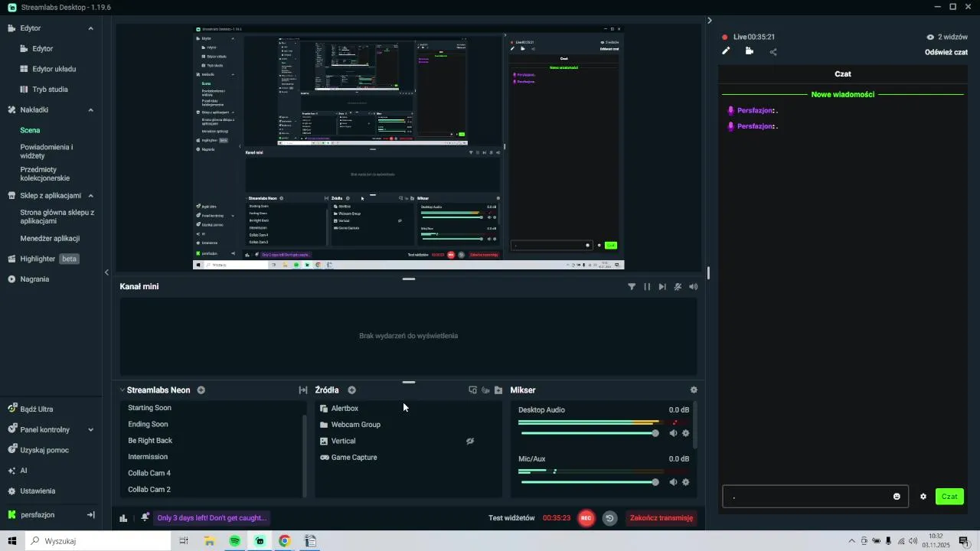Open Tryb studia in sidebar
The width and height of the screenshot is (980, 551).
50,90
